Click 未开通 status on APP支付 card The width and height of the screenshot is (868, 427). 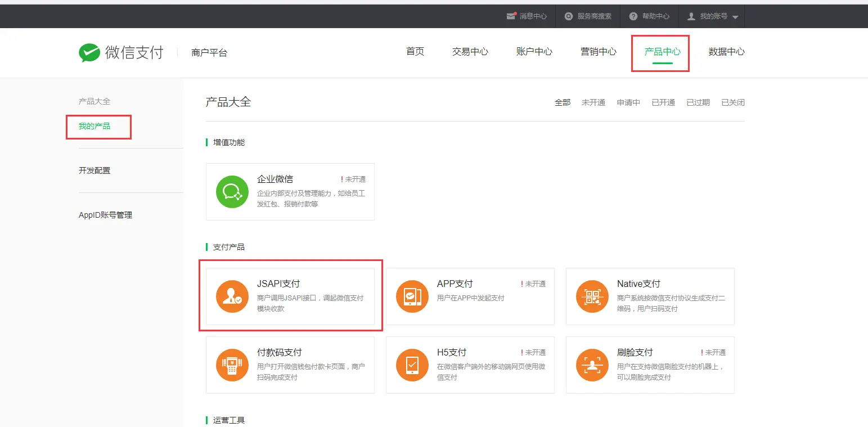point(533,284)
